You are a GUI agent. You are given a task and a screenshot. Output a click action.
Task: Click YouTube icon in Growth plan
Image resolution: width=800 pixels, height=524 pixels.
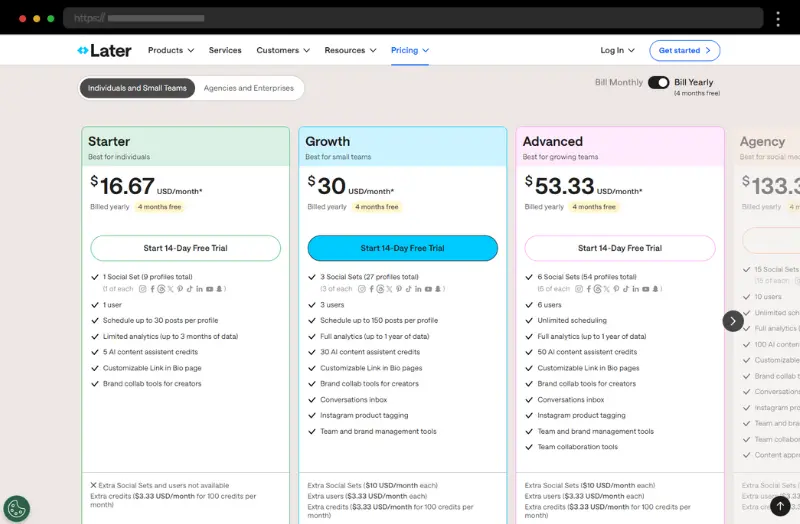(428, 289)
